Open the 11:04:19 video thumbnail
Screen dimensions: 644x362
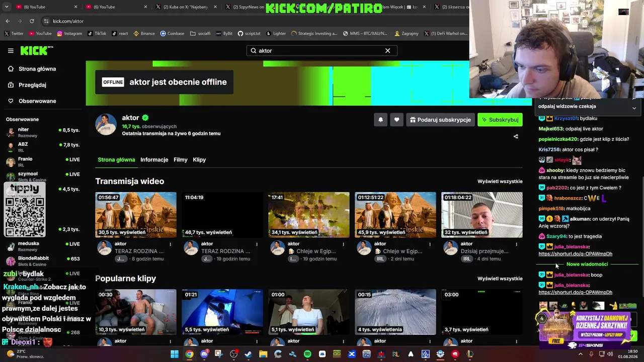point(222,215)
